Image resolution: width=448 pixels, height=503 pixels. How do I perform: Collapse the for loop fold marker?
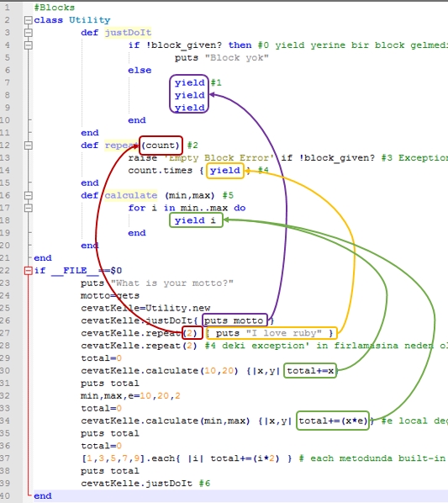(29, 208)
